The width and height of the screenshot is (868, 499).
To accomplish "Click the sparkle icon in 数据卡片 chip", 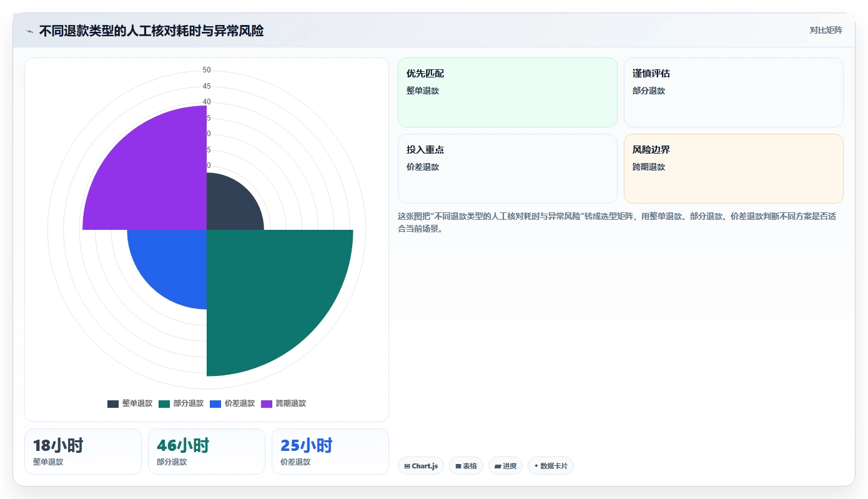I will coord(536,466).
